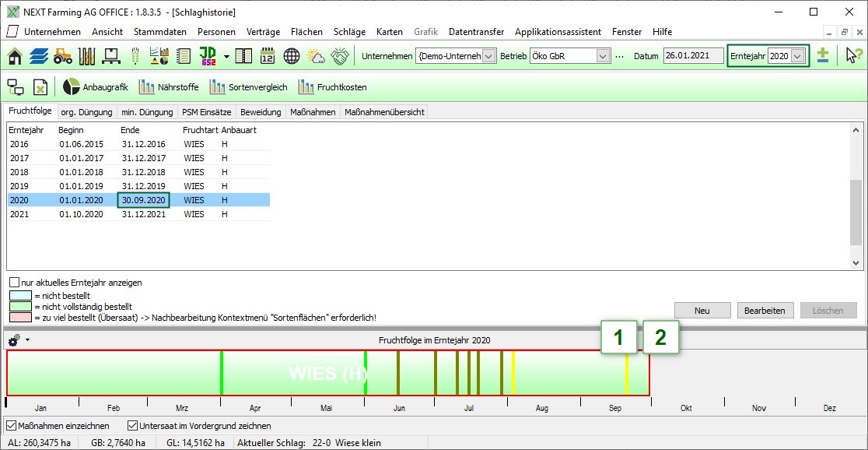Click the Neu button
Viewport: 868px width, 450px height.
coord(702,310)
